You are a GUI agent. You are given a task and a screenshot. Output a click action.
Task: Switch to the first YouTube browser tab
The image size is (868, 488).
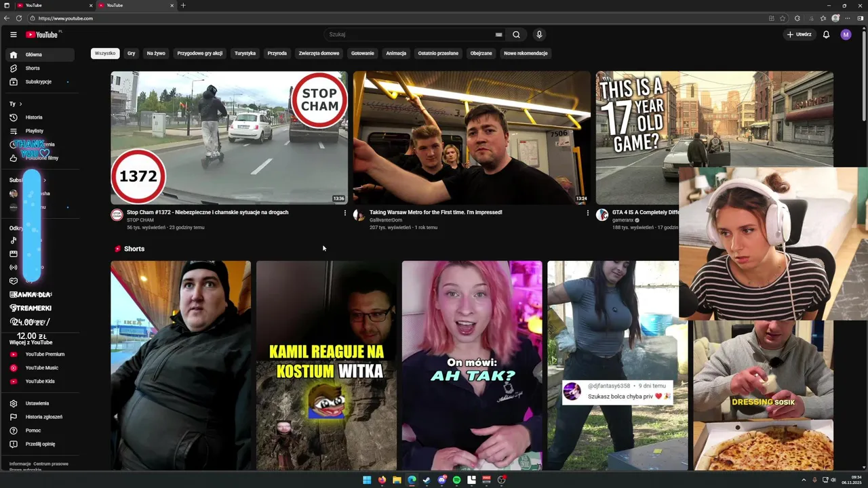pyautogui.click(x=54, y=5)
